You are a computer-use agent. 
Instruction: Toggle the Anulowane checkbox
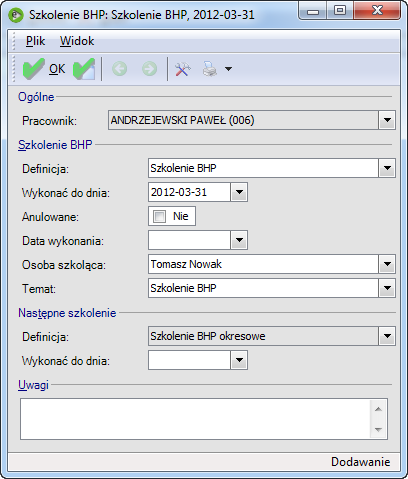(x=159, y=216)
